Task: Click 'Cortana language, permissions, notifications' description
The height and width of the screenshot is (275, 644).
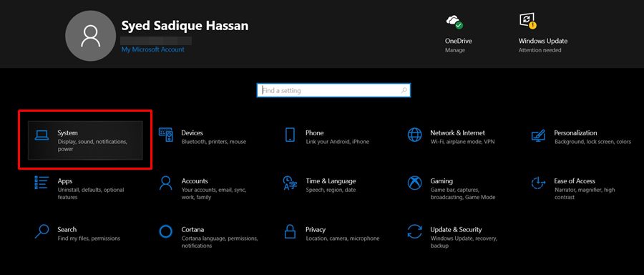Action: point(220,242)
